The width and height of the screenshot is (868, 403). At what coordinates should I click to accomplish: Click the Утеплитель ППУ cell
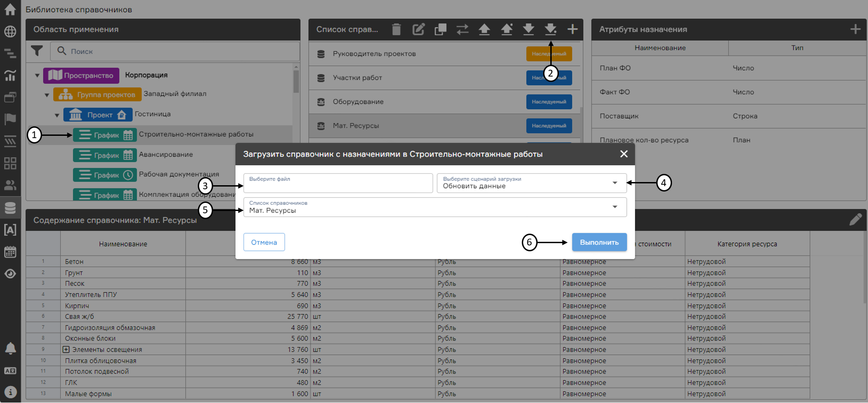click(x=123, y=295)
